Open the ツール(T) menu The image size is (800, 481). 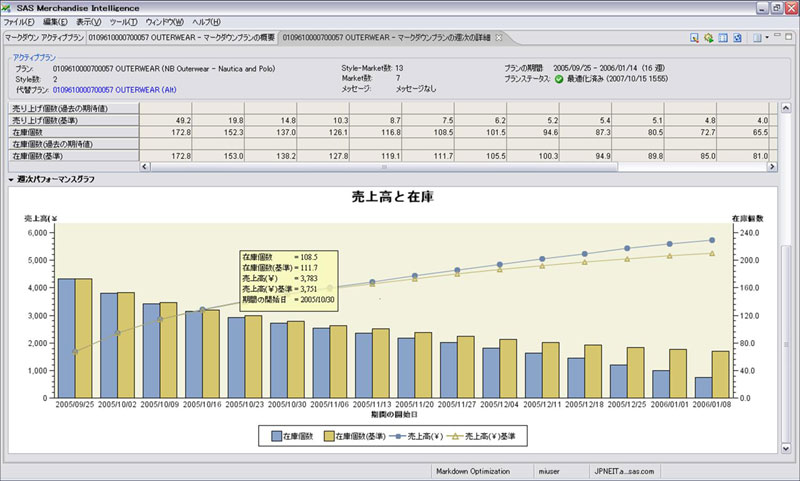[124, 21]
